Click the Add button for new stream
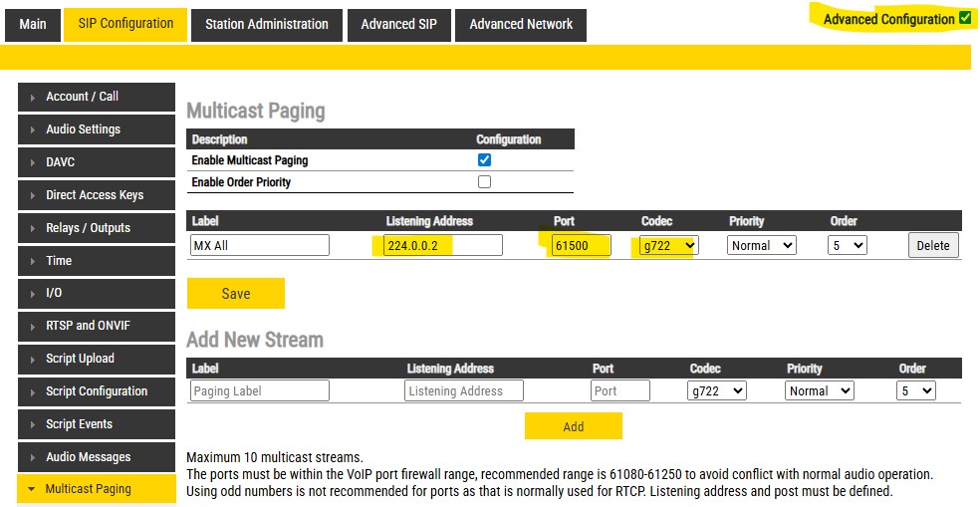Viewport: 980px width, 507px height. pos(573,426)
